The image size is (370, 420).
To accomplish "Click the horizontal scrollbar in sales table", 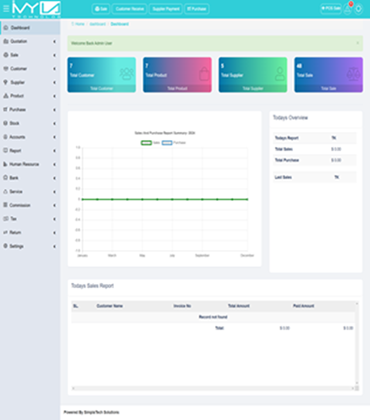I will click(x=213, y=388).
